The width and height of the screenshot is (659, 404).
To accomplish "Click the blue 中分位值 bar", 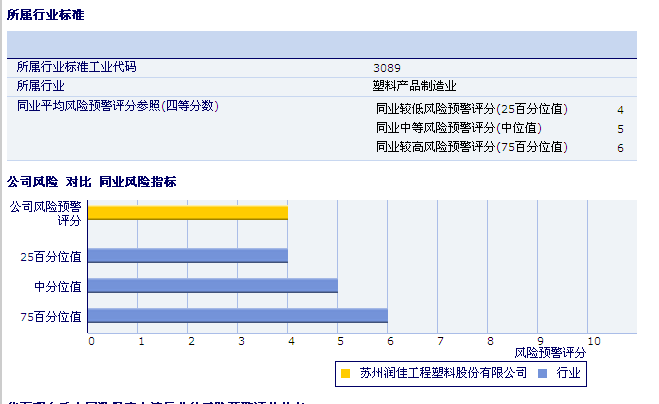I will tap(213, 285).
